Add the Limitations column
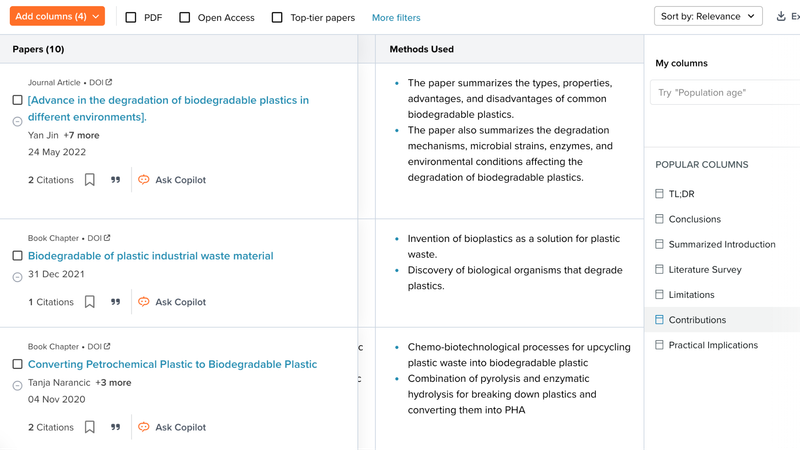 click(691, 295)
